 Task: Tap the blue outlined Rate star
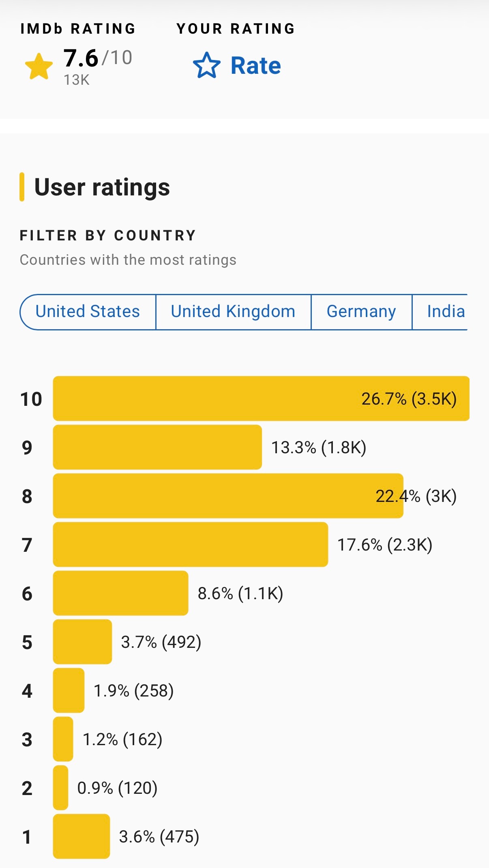(x=207, y=66)
